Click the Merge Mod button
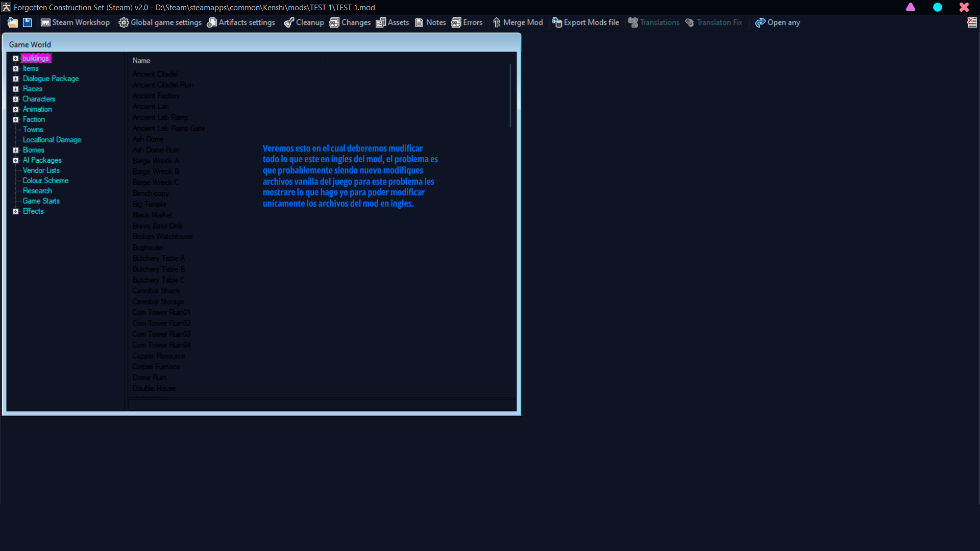This screenshot has width=980, height=551. click(x=518, y=22)
